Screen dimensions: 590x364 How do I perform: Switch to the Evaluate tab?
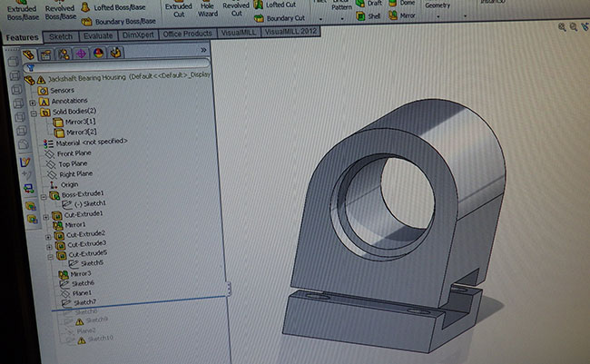[x=98, y=35]
